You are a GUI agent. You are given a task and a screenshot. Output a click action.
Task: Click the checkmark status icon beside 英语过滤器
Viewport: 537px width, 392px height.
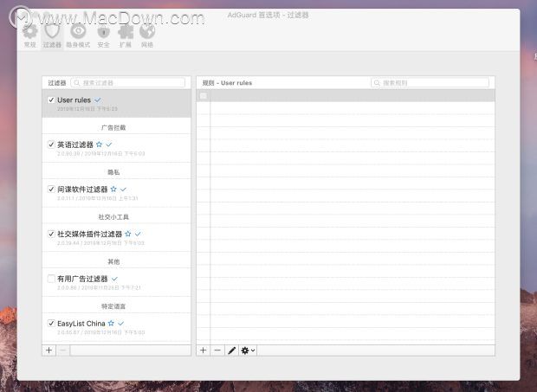click(109, 145)
